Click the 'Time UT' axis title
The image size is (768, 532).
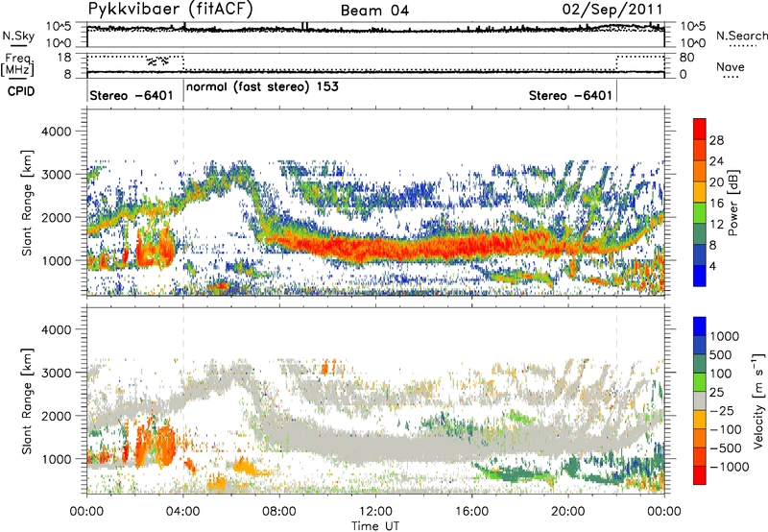click(x=375, y=526)
